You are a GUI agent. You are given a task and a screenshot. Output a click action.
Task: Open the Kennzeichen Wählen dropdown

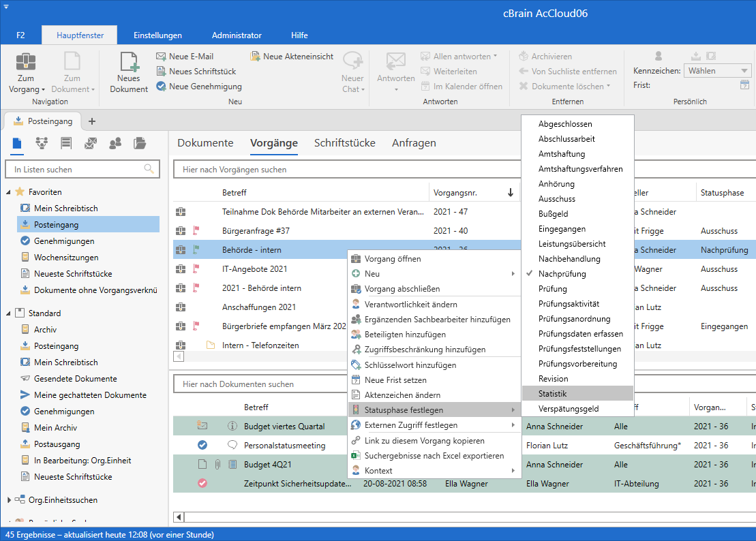click(x=719, y=71)
